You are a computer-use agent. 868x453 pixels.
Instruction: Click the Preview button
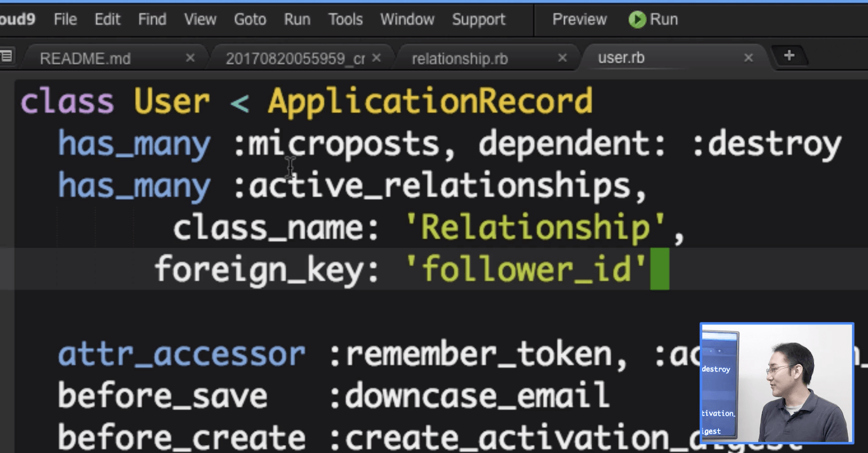tap(579, 19)
